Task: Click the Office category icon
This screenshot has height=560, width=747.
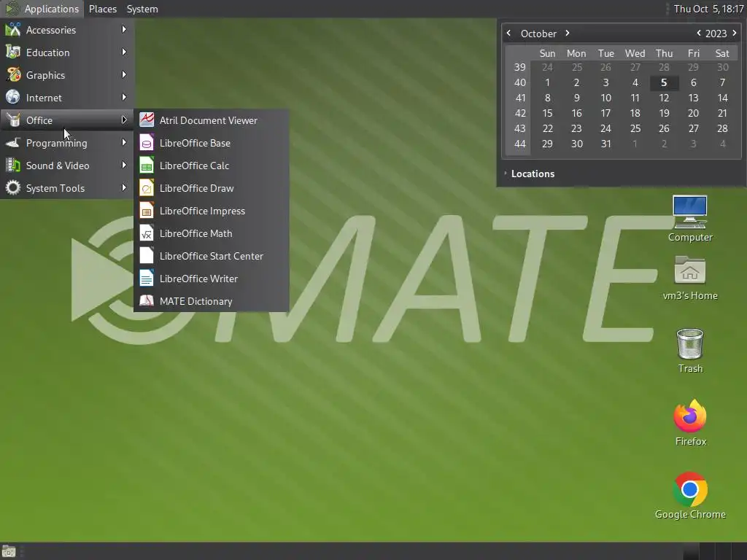Action: 13,120
